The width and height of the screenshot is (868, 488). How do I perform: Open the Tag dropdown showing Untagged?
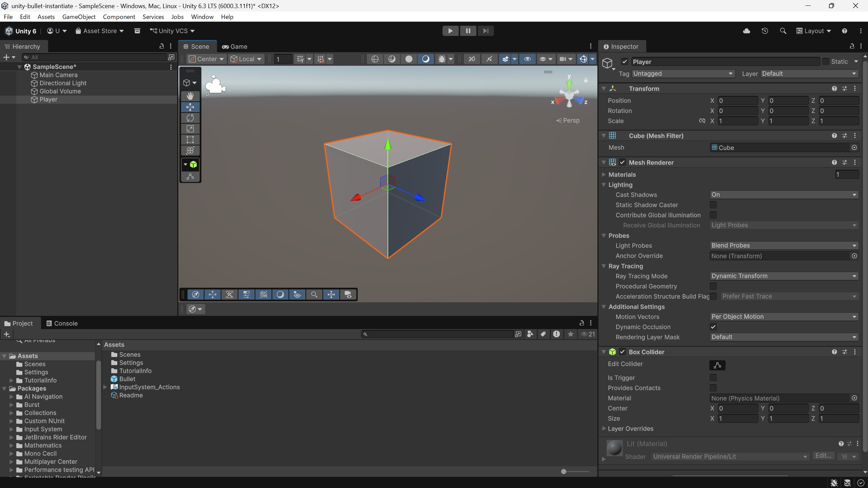click(683, 74)
